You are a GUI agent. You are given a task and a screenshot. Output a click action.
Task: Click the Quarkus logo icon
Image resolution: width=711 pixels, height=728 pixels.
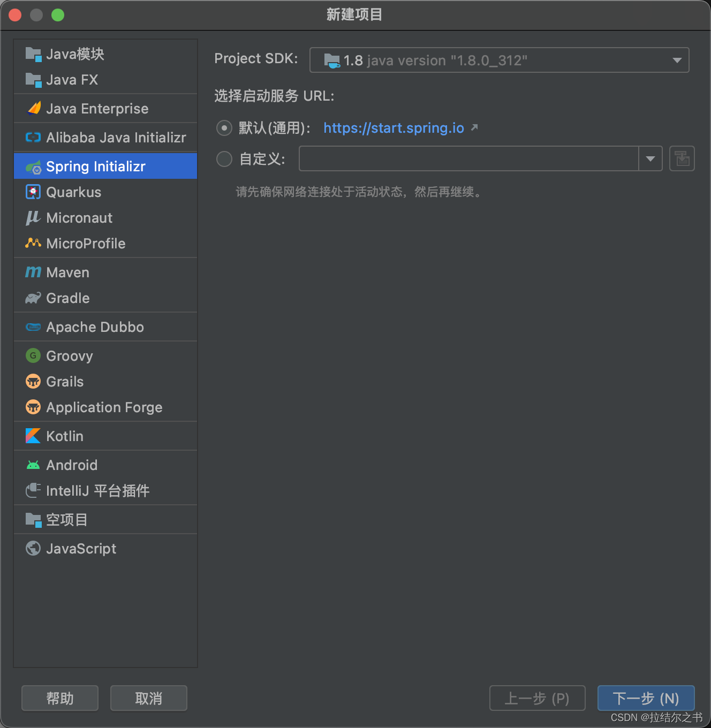pyautogui.click(x=33, y=192)
